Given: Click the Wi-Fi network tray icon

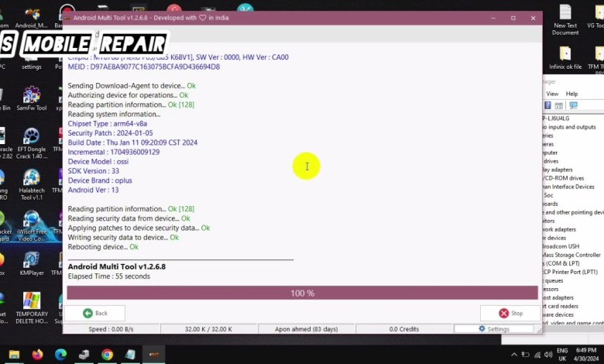Looking at the screenshot, I should pos(537,355).
